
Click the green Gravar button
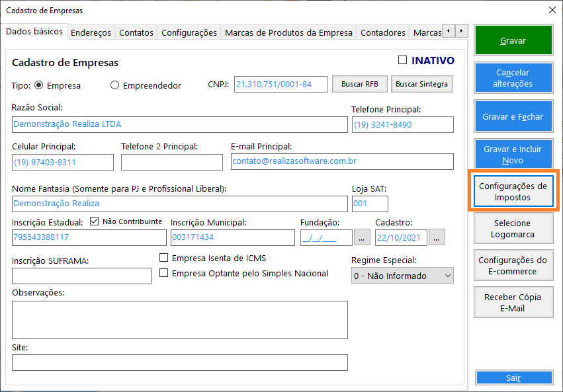[513, 40]
